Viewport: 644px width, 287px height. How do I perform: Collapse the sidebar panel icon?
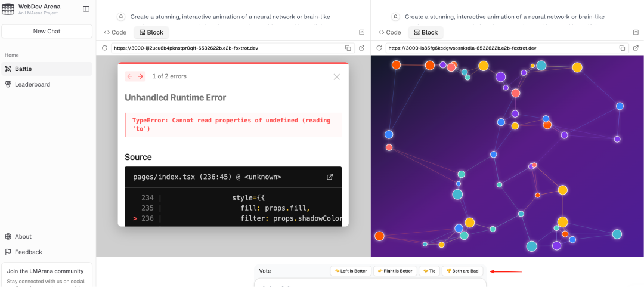[86, 8]
